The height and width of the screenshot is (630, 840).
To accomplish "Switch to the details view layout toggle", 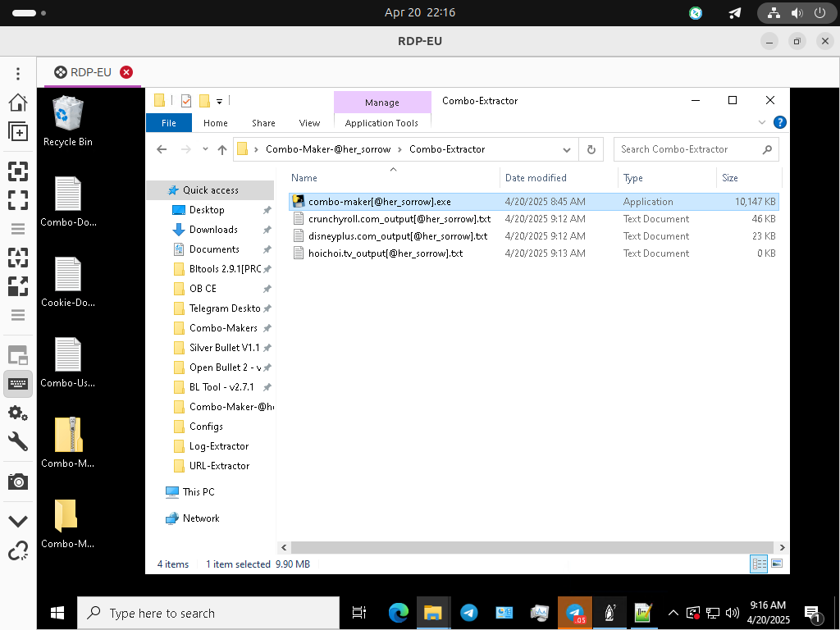I will (759, 564).
